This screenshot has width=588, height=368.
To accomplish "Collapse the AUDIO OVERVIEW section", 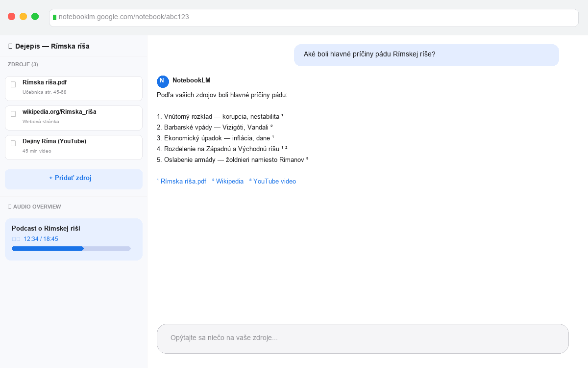I will [34, 207].
